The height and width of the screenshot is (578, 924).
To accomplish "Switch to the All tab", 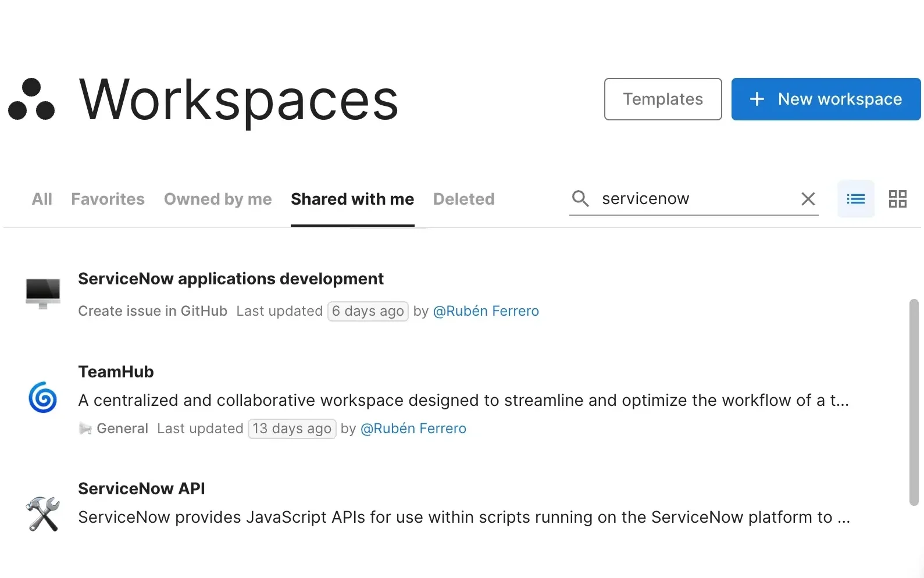I will click(42, 199).
